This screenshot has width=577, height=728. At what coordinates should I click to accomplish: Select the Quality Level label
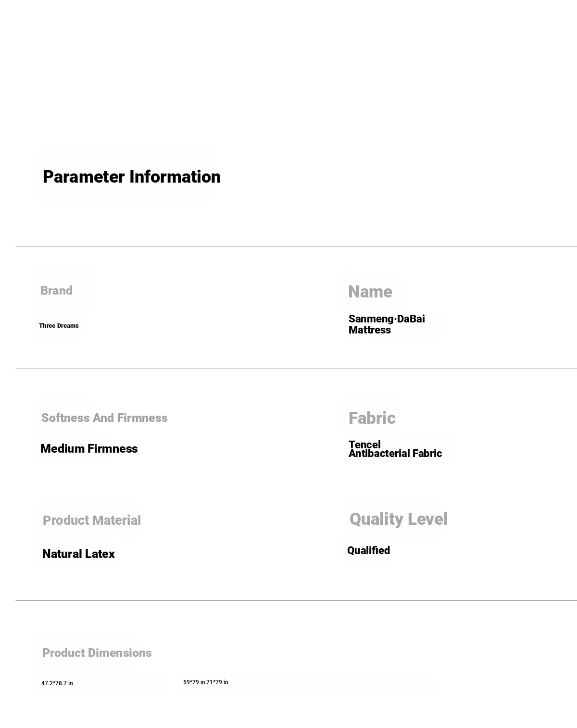click(x=399, y=519)
